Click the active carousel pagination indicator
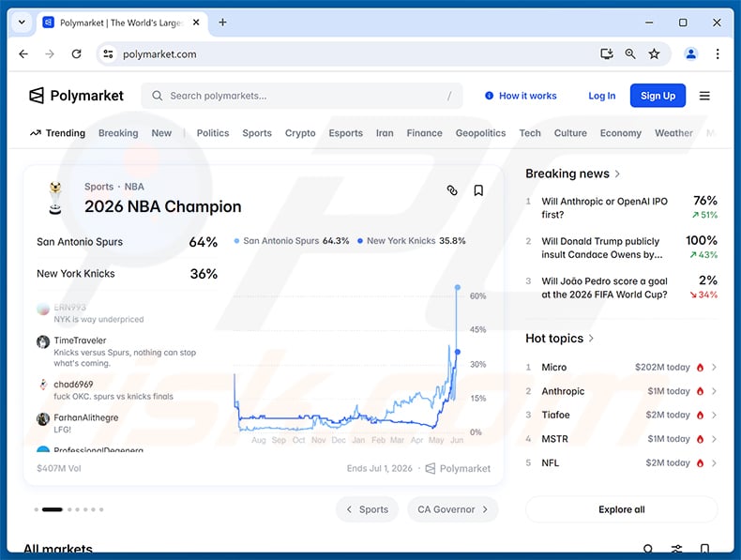The height and width of the screenshot is (560, 741). (52, 509)
